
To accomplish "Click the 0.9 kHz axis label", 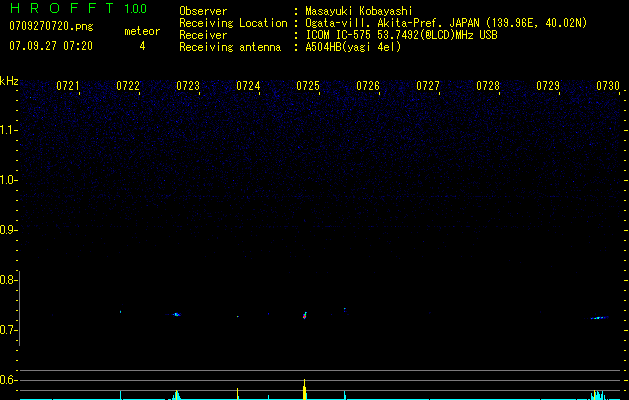I will [7, 230].
